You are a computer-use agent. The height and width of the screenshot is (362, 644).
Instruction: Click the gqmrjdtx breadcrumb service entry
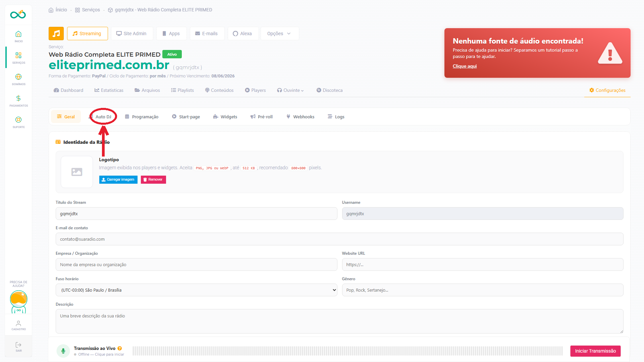(160, 10)
